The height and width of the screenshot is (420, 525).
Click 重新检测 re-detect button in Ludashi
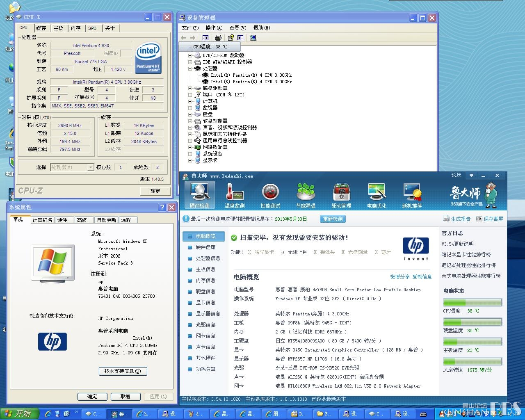click(x=333, y=219)
